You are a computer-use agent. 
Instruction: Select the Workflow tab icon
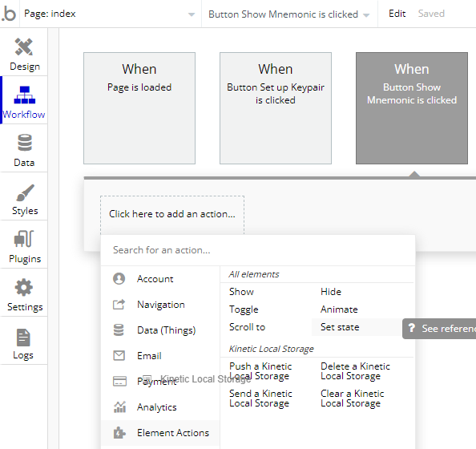(x=25, y=95)
